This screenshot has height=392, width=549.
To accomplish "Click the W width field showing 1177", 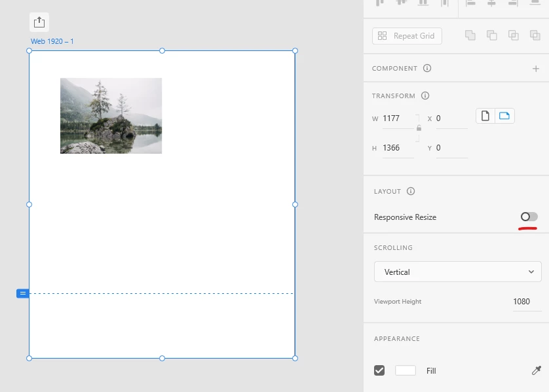I will point(398,118).
